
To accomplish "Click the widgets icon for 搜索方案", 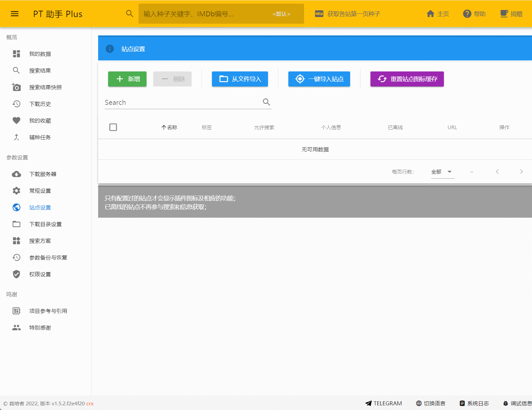I will pos(16,241).
